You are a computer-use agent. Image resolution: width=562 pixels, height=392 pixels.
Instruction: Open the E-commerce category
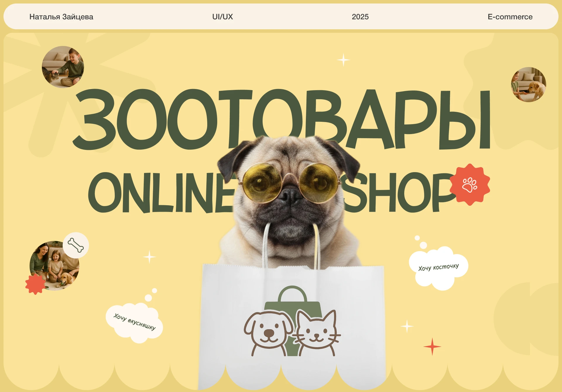pyautogui.click(x=510, y=17)
